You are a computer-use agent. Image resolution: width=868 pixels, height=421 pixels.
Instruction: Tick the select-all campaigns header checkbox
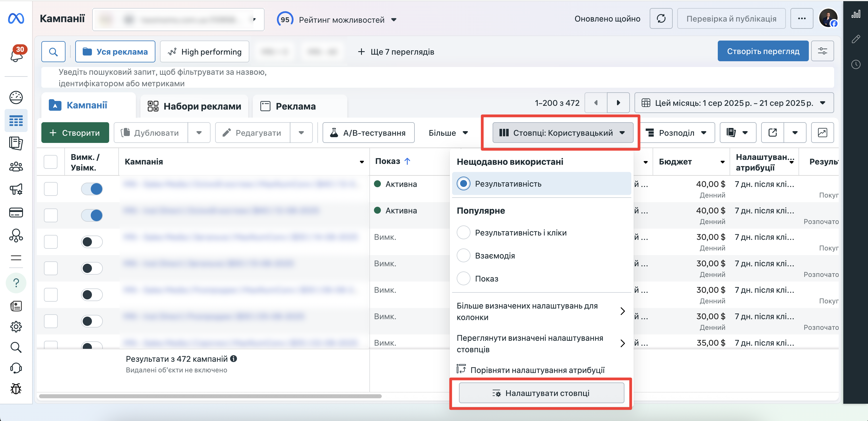[51, 162]
